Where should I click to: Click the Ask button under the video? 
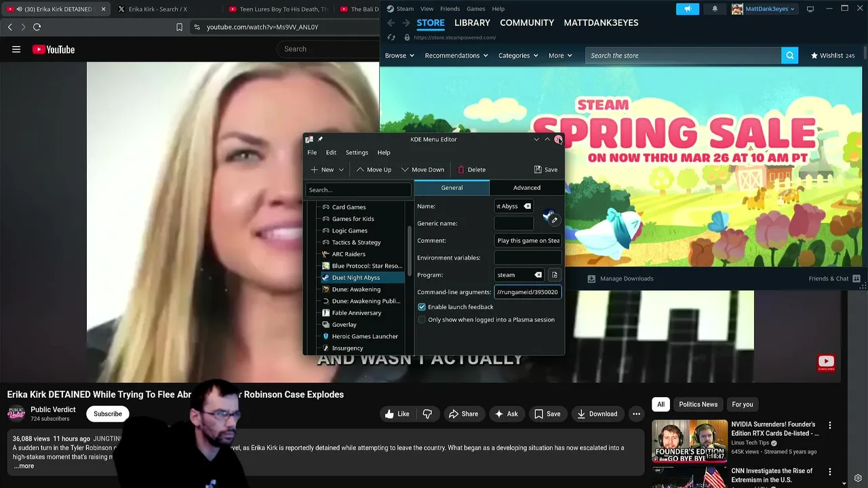506,414
